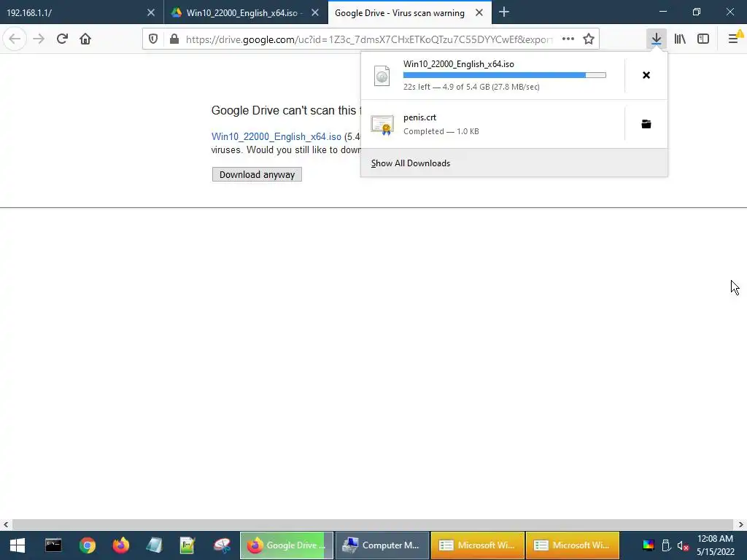The width and height of the screenshot is (747, 560).
Task: Click the certificate icon for penis.crt
Action: coord(382,125)
